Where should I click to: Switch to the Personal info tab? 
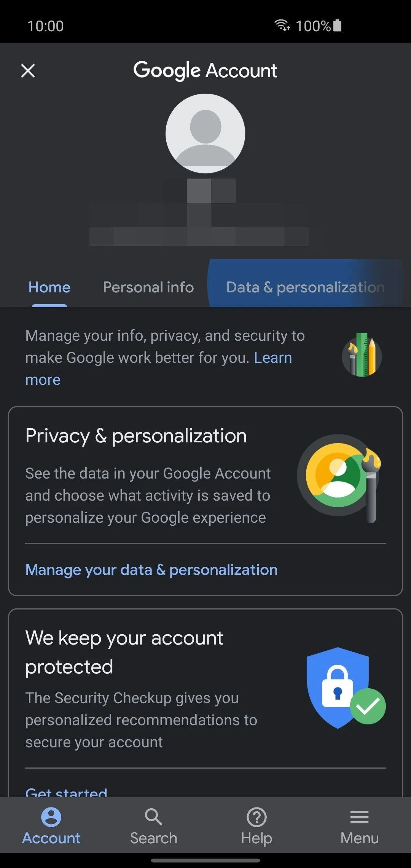coord(148,287)
